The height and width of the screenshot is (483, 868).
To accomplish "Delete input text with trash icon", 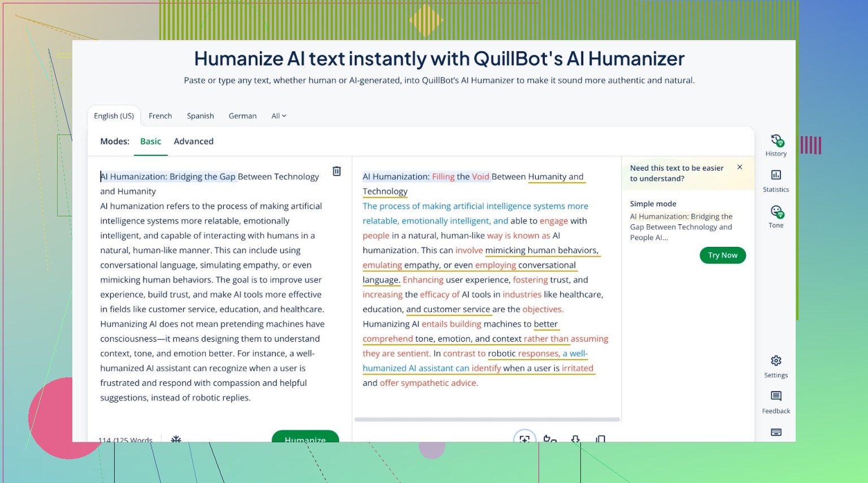I will tap(337, 171).
